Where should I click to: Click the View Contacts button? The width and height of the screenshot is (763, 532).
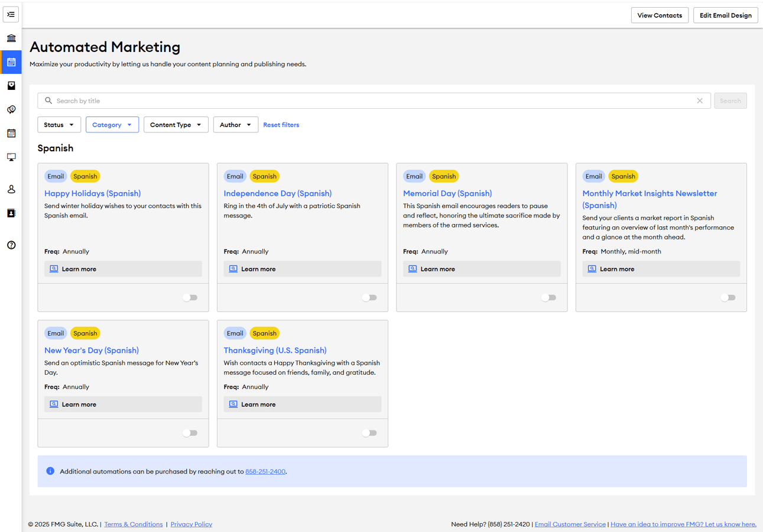(660, 15)
